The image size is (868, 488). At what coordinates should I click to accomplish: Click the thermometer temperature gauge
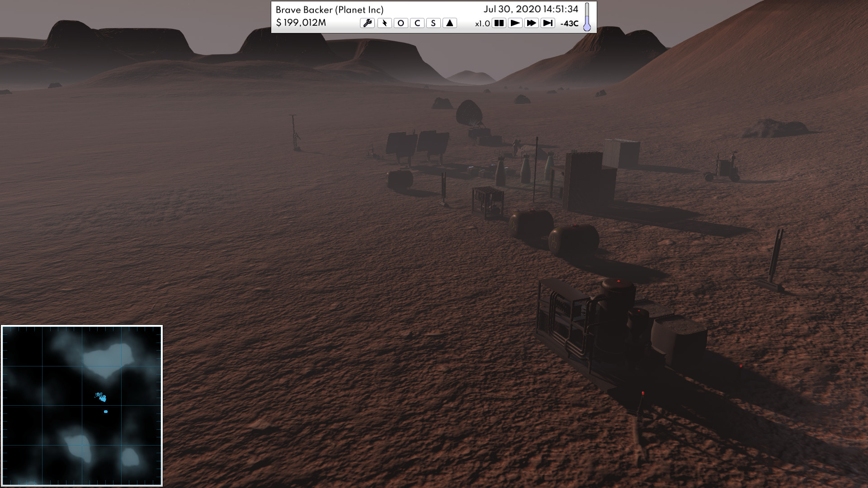pos(587,17)
